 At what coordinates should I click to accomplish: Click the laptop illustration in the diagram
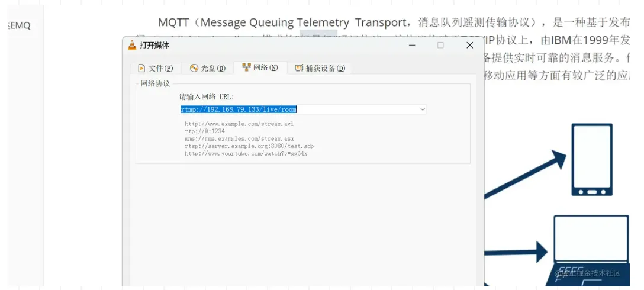[588, 250]
